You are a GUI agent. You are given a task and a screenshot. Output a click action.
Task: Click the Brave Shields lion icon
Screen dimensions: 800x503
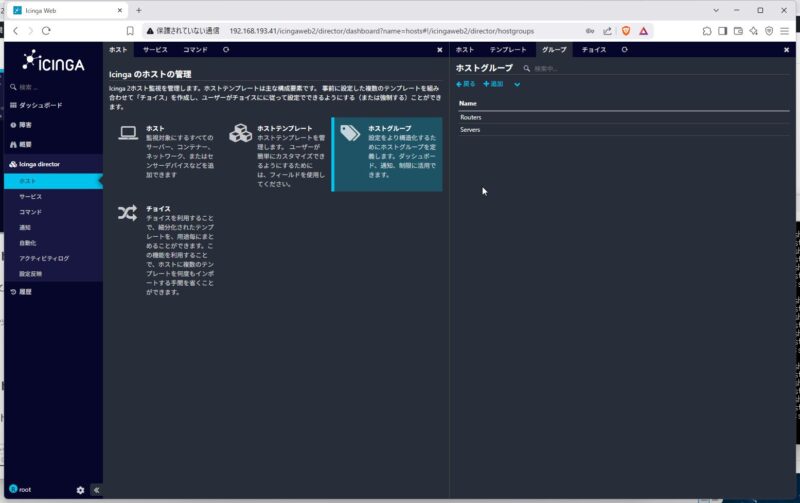[x=626, y=31]
